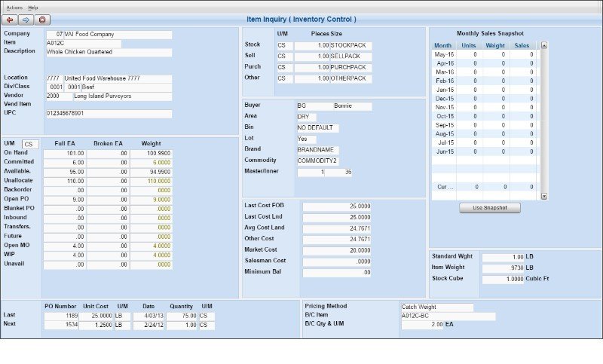Screen dimensions: 603x364
Task: Click the Month column header
Action: 443,45
